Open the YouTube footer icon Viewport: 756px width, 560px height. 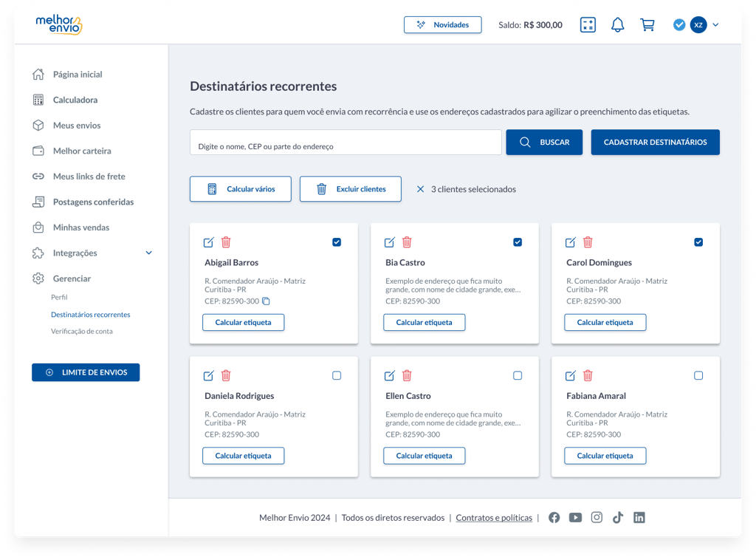click(575, 518)
